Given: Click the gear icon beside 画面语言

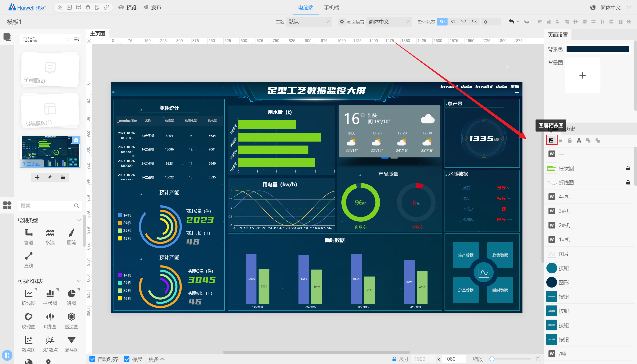Looking at the screenshot, I should coord(342,22).
